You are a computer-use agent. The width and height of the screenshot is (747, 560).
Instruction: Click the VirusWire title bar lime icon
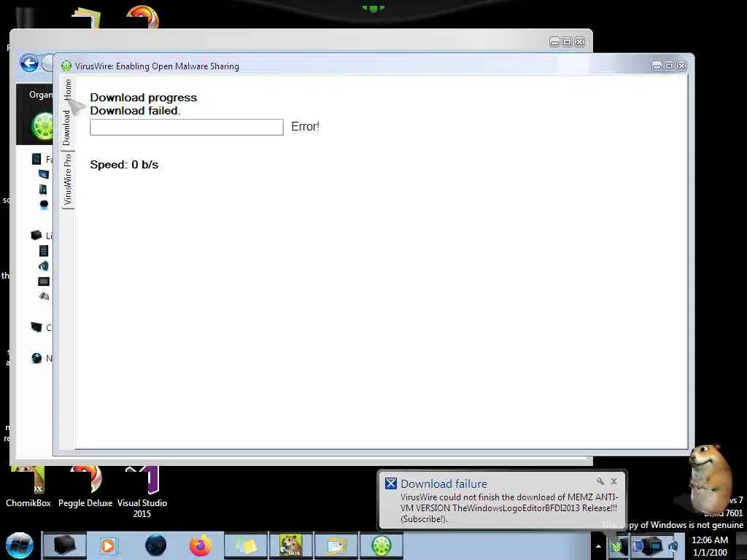(66, 66)
